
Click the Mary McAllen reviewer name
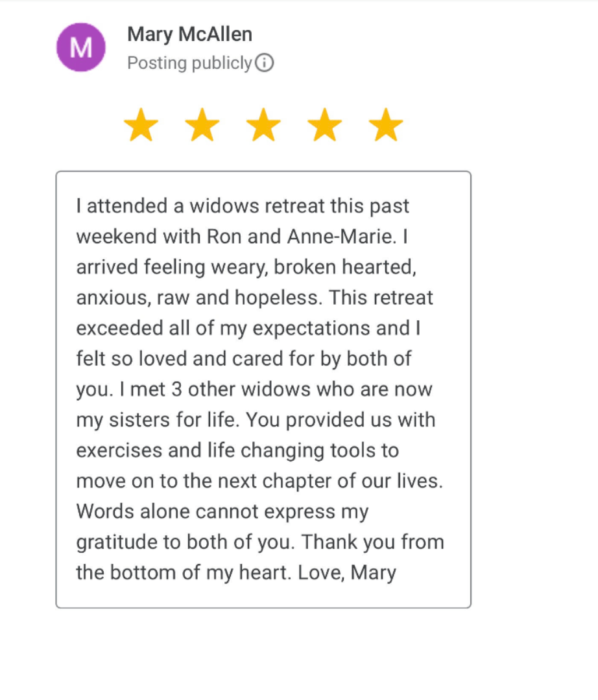(x=189, y=34)
